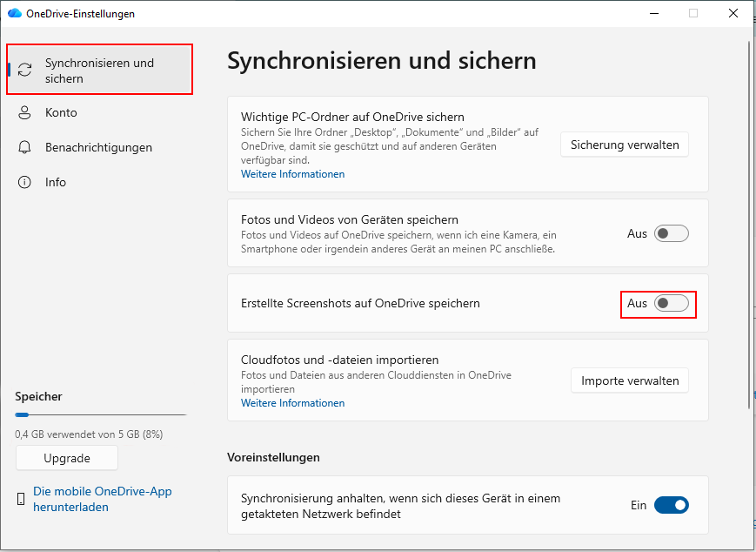Click the Speicher heading
Screen dimensions: 756x552
(38, 397)
